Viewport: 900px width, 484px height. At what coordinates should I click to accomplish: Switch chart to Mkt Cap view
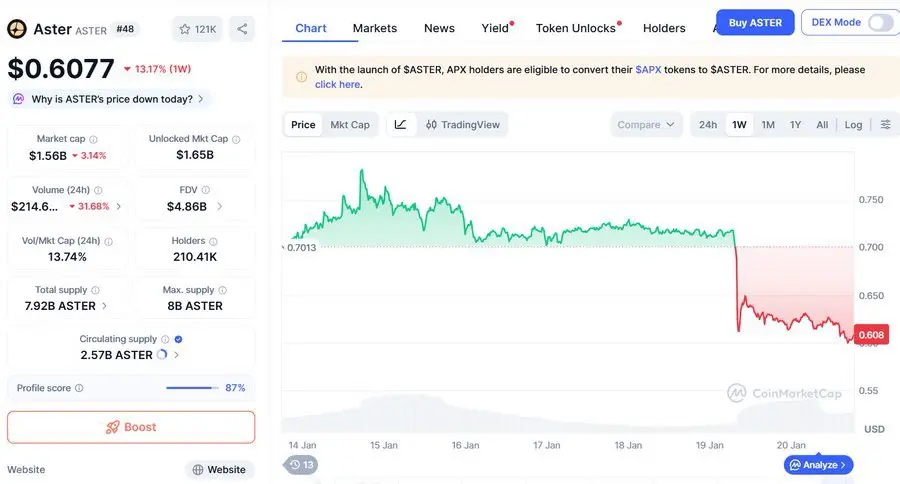coord(350,125)
